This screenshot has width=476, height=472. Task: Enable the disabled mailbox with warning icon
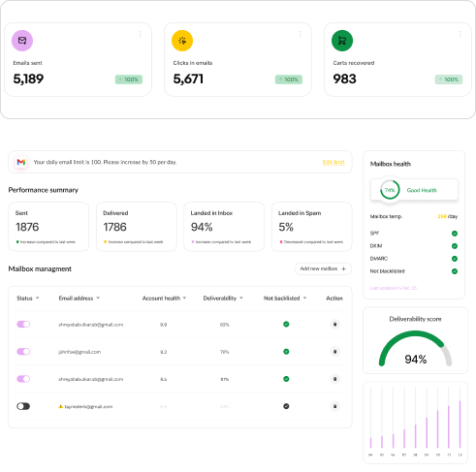23,406
